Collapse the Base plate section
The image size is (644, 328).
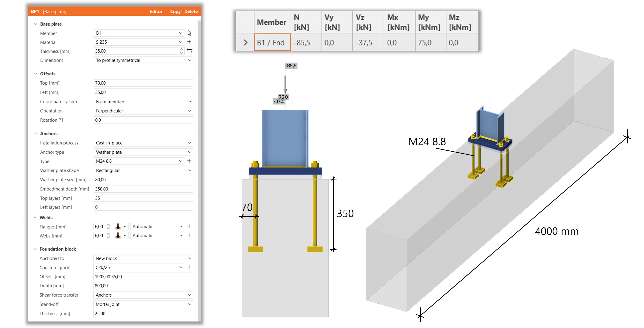click(35, 24)
